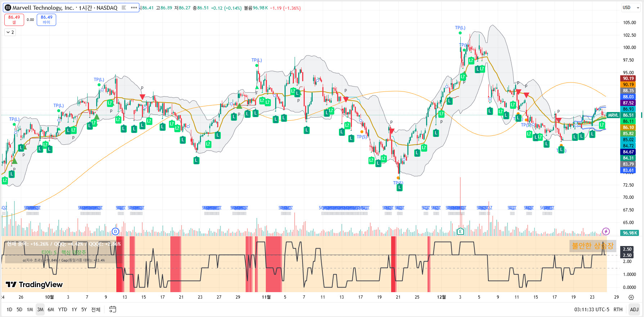Click the 84.67 price axis label
This screenshot has height=317, width=644.
point(628,152)
